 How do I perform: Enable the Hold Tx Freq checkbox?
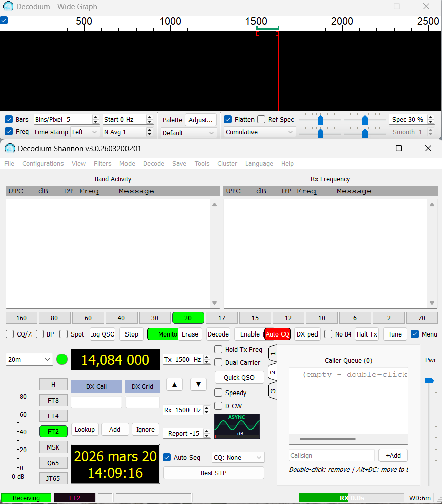[x=218, y=349]
